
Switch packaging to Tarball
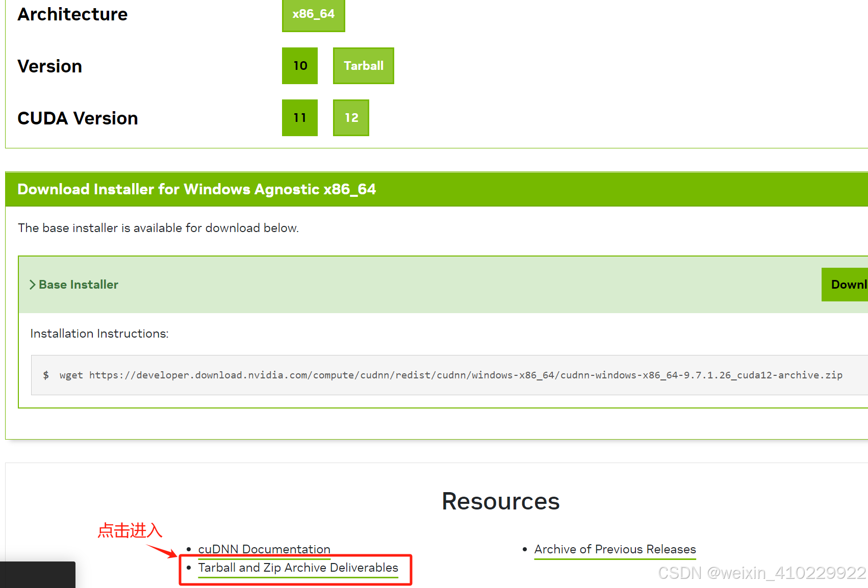(x=363, y=65)
